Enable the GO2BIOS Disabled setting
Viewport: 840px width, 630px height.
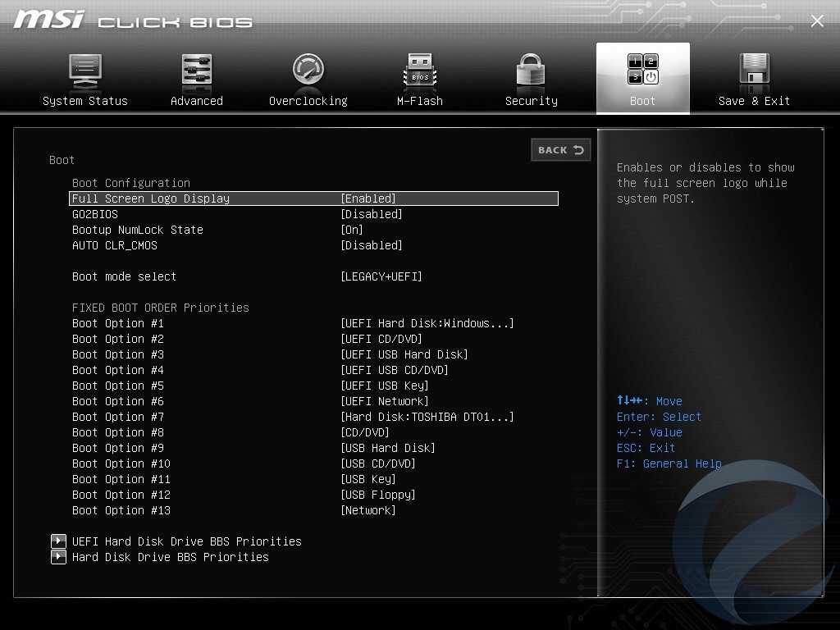(x=372, y=214)
